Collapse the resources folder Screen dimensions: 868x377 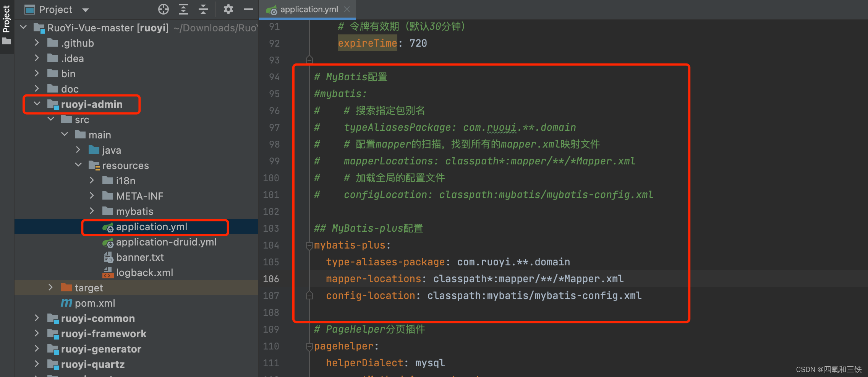pyautogui.click(x=78, y=165)
